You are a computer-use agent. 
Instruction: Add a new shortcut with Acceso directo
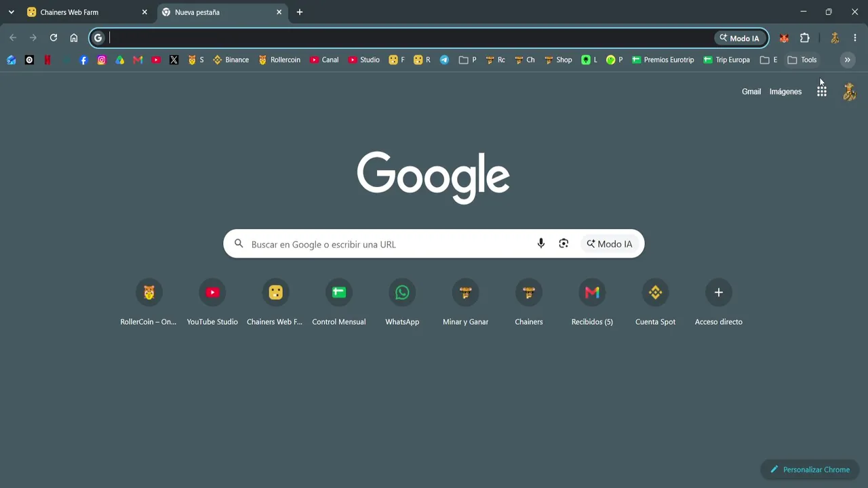[x=719, y=302]
